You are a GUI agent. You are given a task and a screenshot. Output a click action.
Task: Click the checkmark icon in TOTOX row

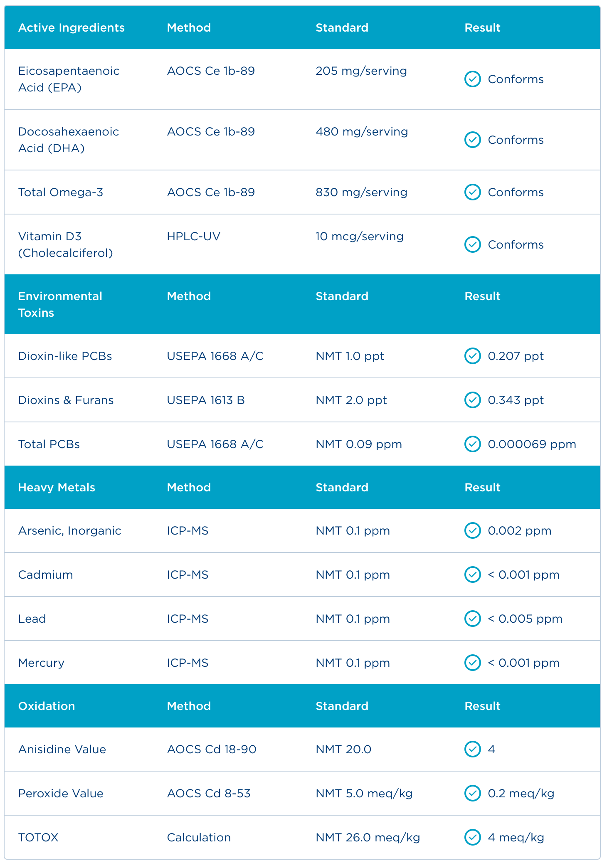472,837
